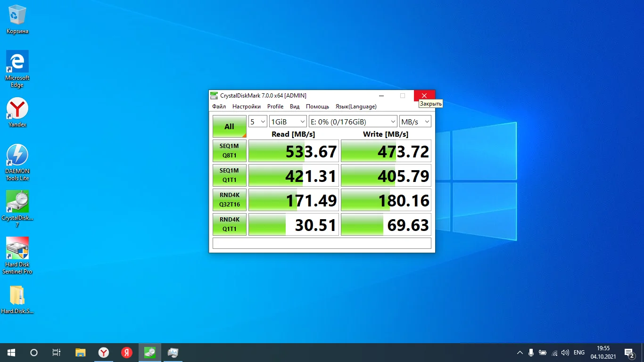Viewport: 644px width, 362px height.
Task: Run the SEQ1M Q1T1 test
Action: pos(230,175)
